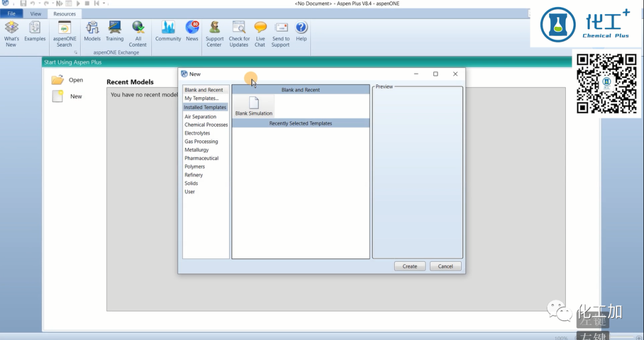Start a Live Chat session

pos(260,33)
